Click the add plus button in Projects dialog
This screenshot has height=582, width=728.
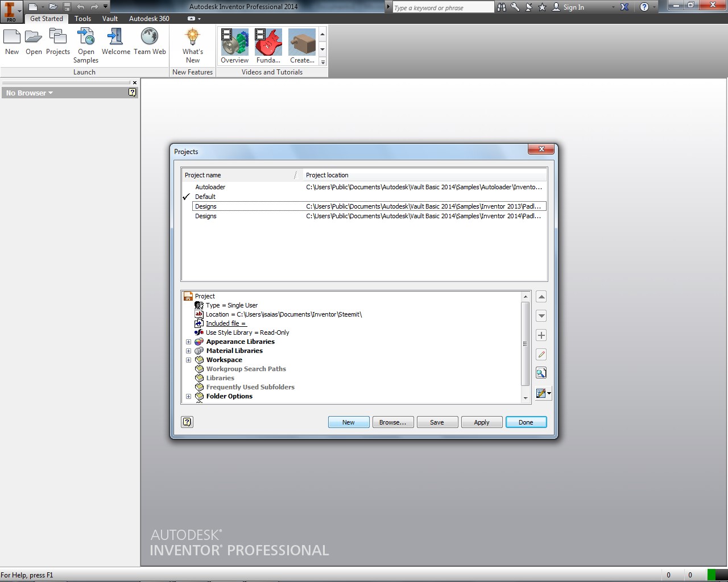tap(541, 335)
